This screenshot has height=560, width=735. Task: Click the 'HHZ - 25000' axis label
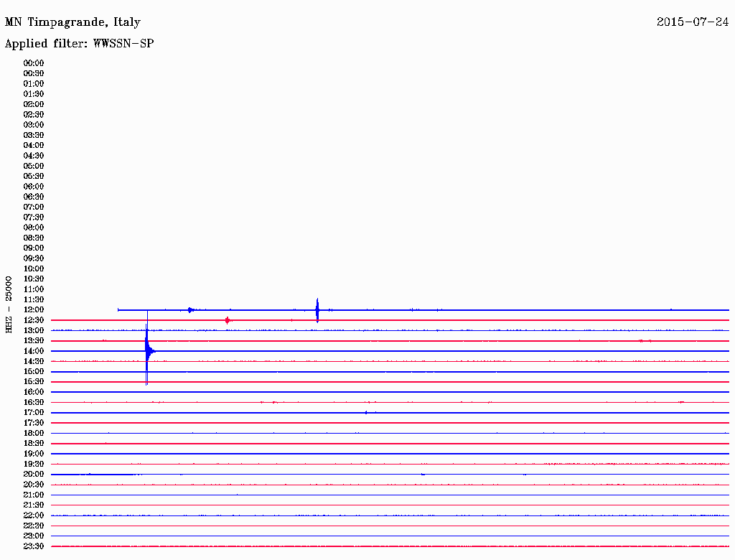pos(9,304)
